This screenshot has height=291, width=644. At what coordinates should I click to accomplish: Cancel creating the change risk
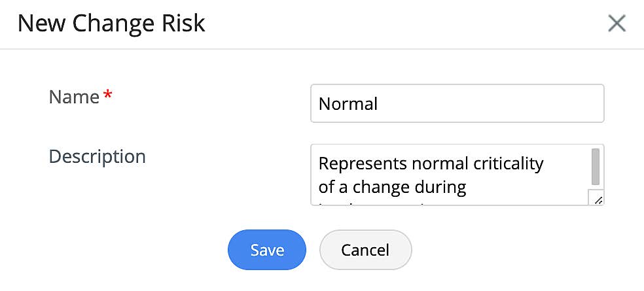click(365, 250)
